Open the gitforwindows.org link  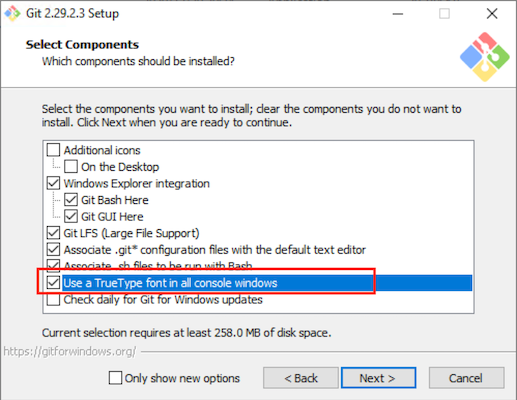click(x=70, y=351)
